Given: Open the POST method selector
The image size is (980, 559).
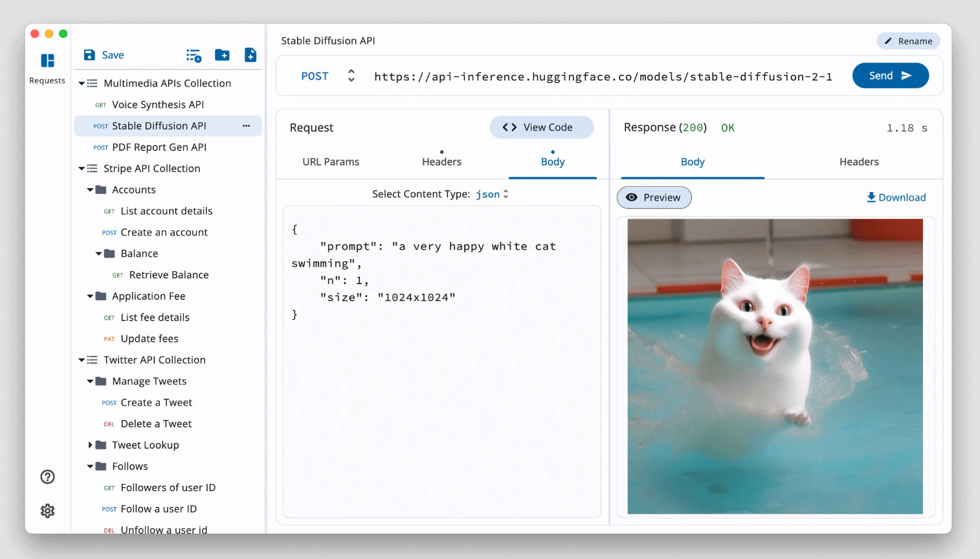Looking at the screenshot, I should (x=328, y=76).
